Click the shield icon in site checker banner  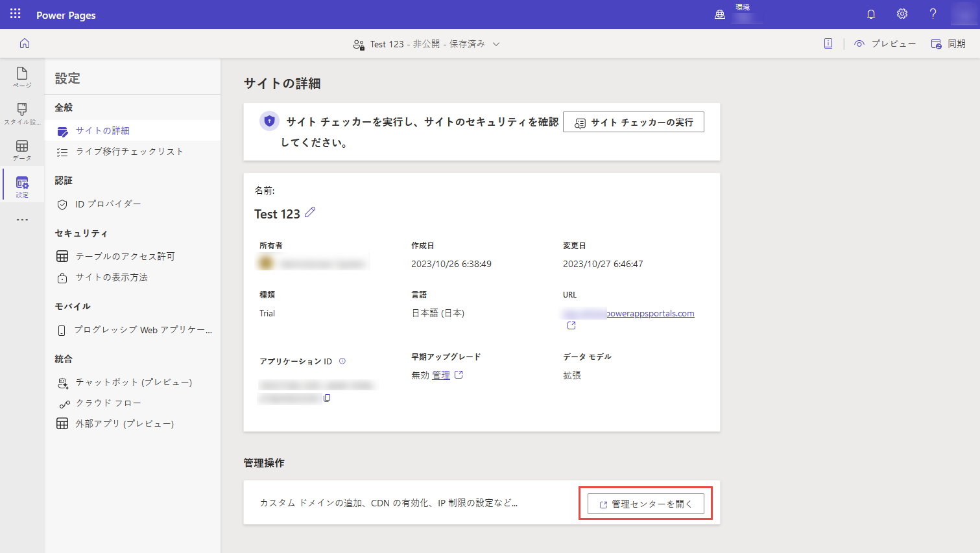point(269,121)
